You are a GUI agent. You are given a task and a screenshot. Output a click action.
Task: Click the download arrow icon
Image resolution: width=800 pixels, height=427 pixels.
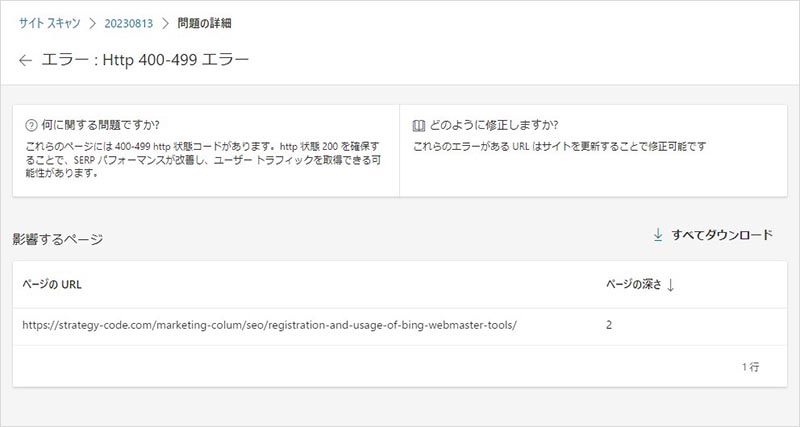pyautogui.click(x=658, y=235)
